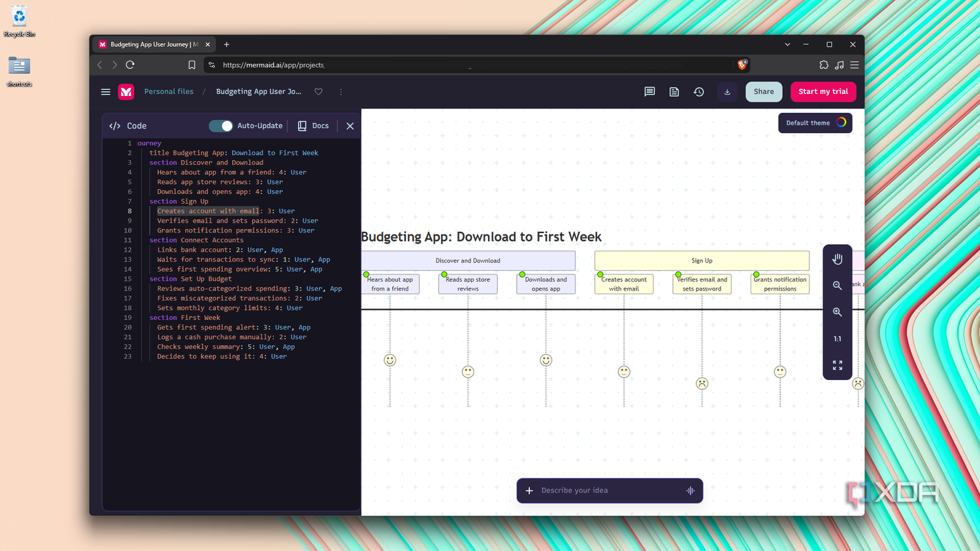
Task: Open version history icon
Action: (x=699, y=92)
